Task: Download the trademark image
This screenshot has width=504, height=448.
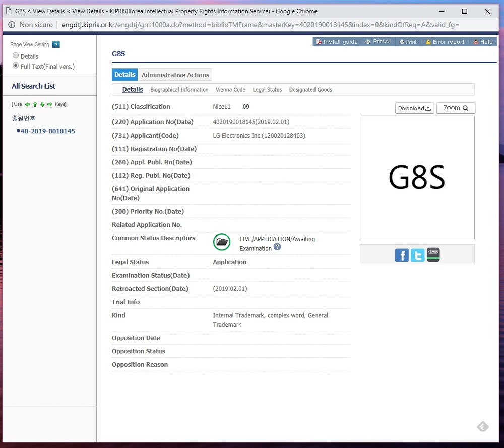Action: pos(415,108)
